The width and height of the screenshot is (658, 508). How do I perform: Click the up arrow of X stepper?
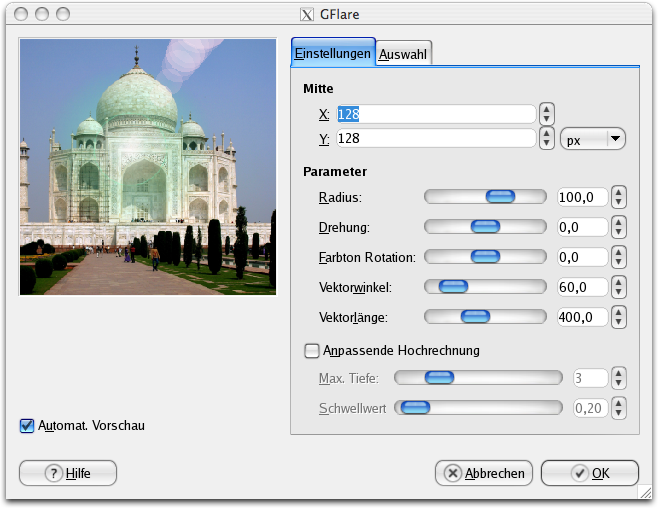coord(547,109)
